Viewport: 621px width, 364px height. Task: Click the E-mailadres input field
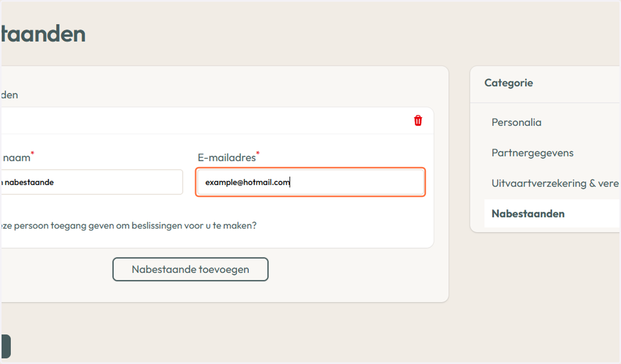point(310,182)
